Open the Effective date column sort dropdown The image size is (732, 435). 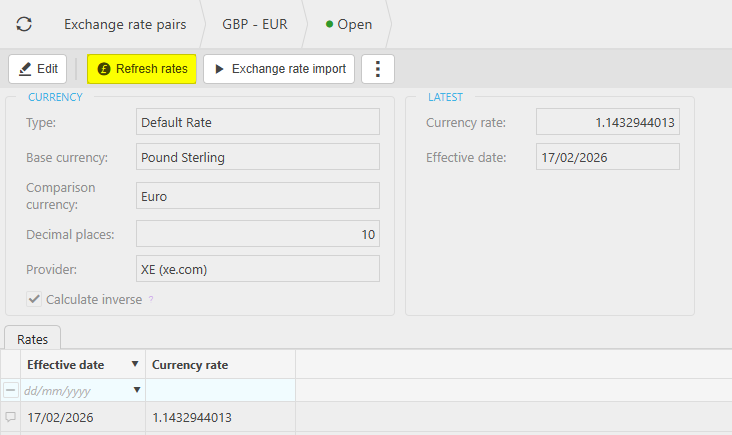pyautogui.click(x=135, y=365)
